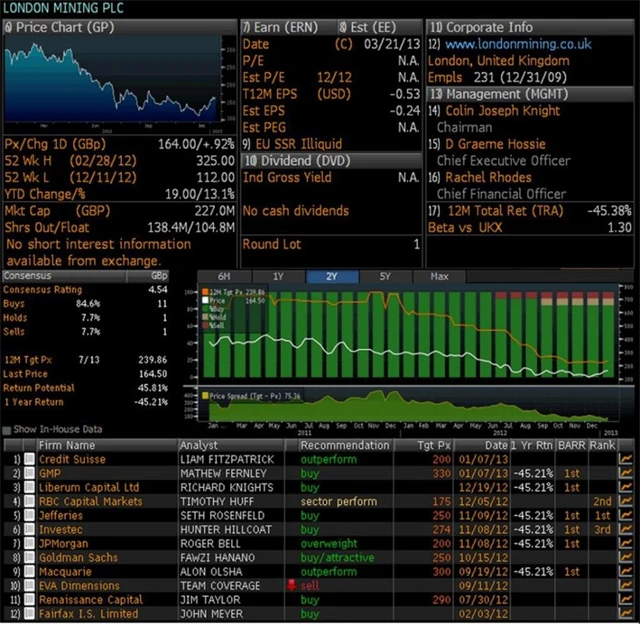Show the Max range tab
Viewport: 640px width, 624px height.
(x=439, y=276)
